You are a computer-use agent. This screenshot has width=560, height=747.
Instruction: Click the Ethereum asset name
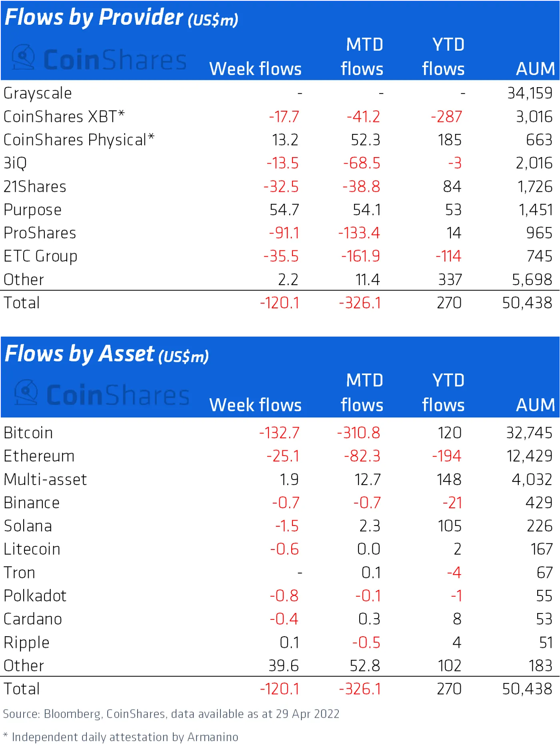click(39, 456)
